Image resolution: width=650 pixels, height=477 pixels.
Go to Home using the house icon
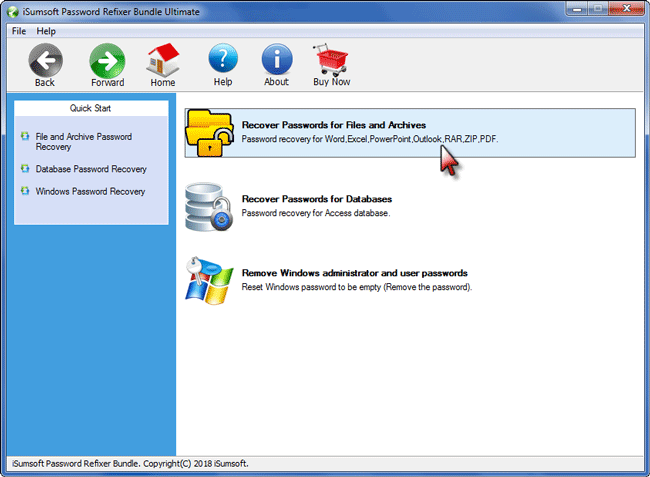(x=163, y=60)
